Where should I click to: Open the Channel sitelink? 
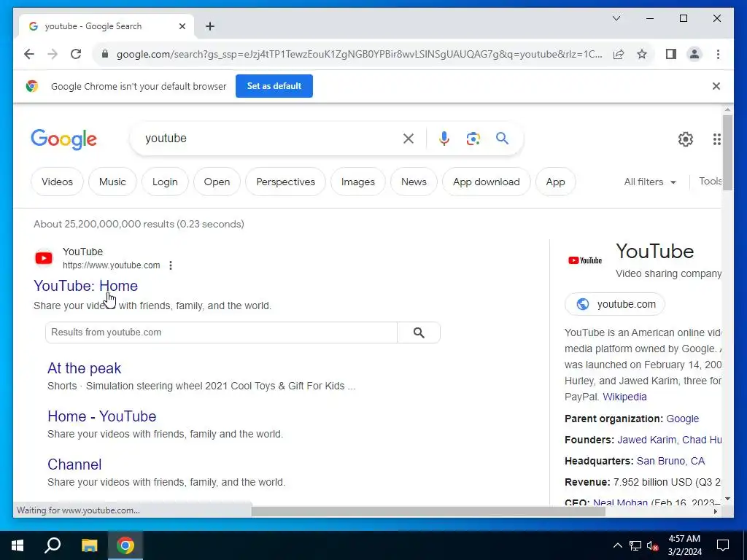tap(74, 464)
